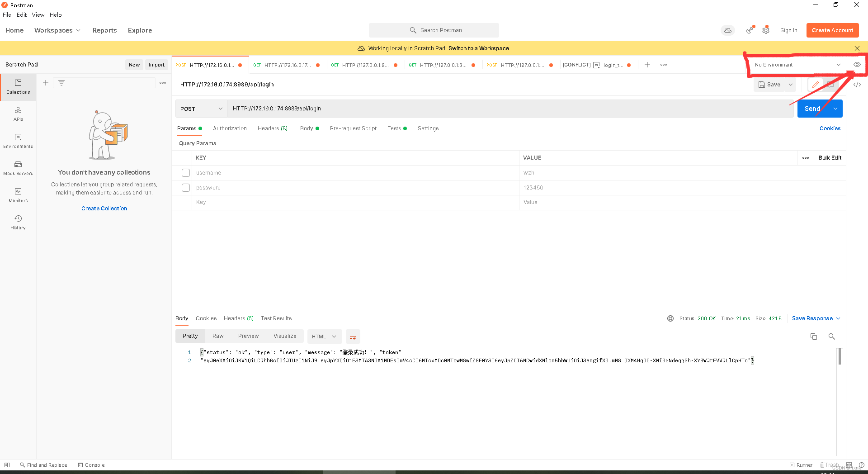Screen dimensions: 868x474
Task: Open the No Environment selector
Action: tap(797, 65)
